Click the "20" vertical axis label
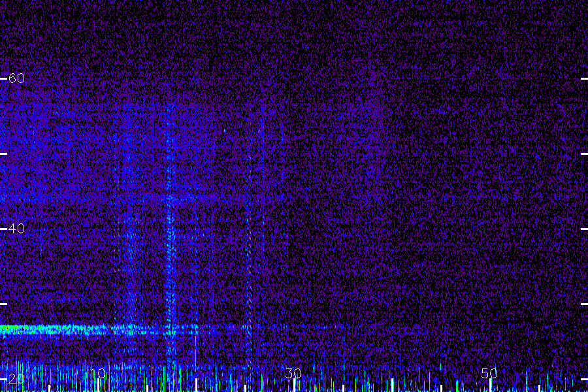The image size is (588, 392). click(16, 378)
